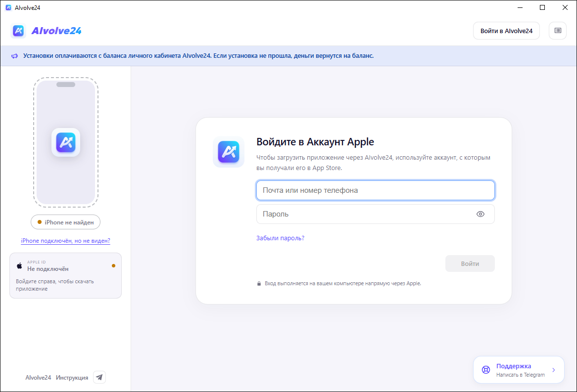The image size is (577, 392).
Task: Click the app icon inside phone placeholder
Action: [x=66, y=142]
